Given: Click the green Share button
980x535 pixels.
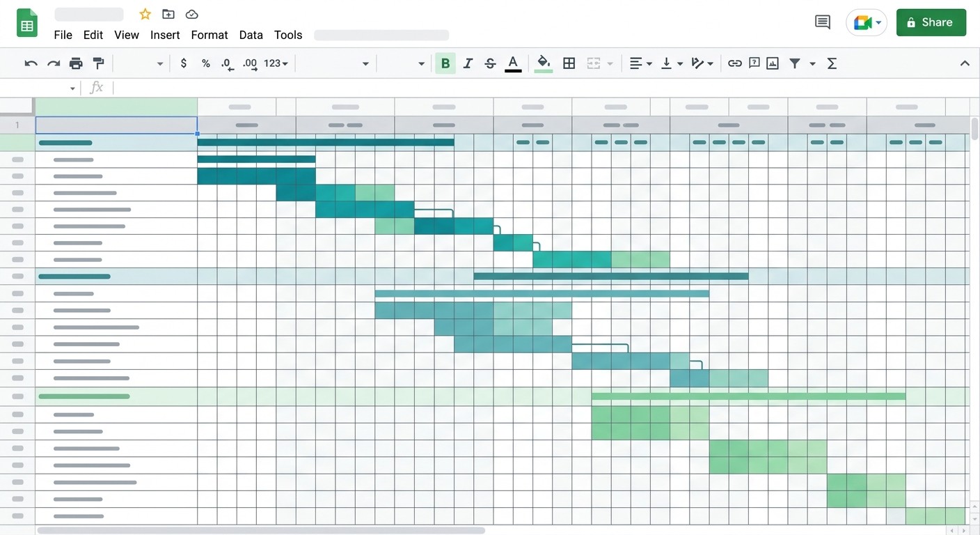Looking at the screenshot, I should pyautogui.click(x=931, y=22).
